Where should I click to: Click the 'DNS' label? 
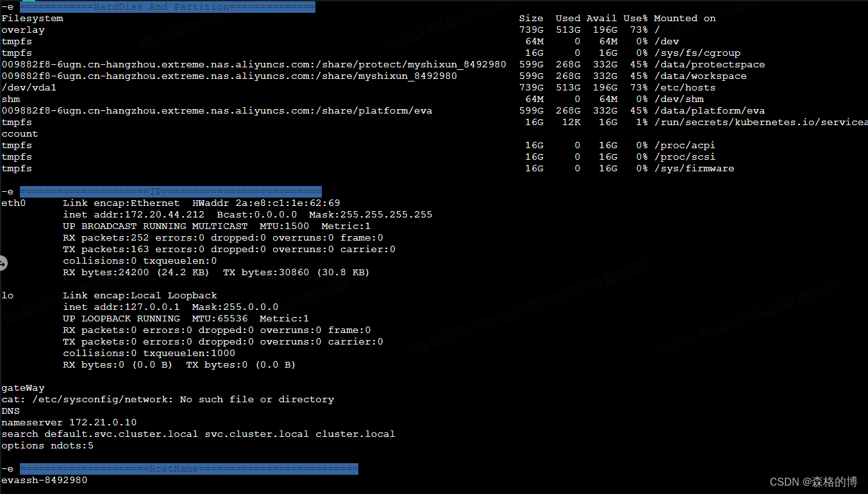tap(11, 411)
